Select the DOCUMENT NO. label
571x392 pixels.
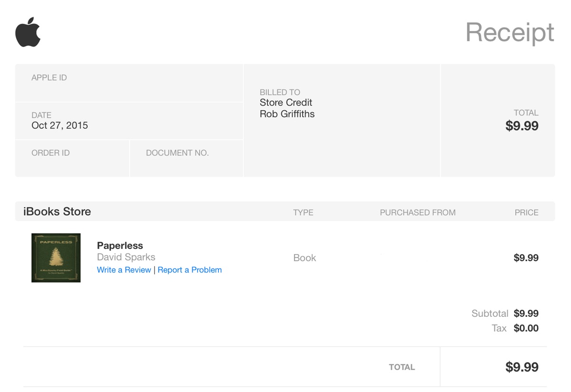coord(177,153)
